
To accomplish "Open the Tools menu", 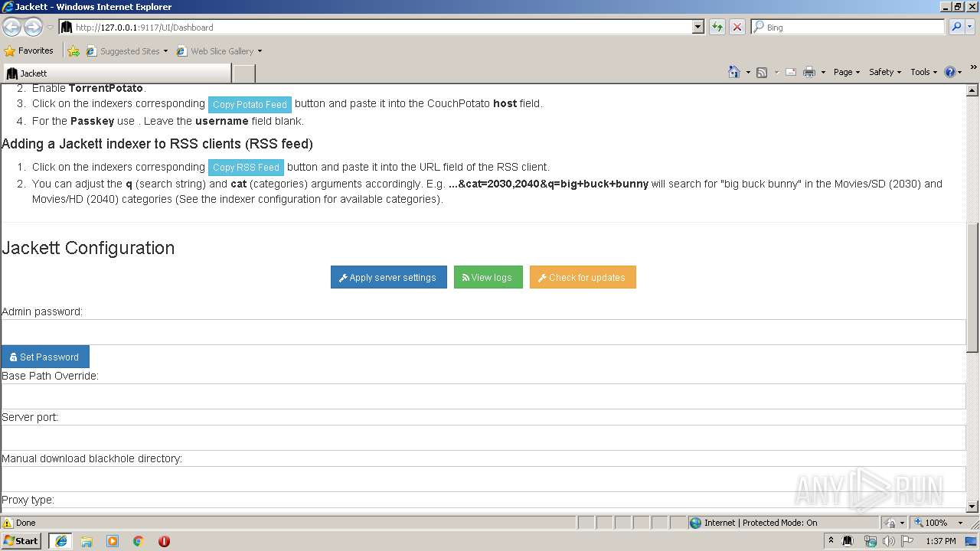I will [x=923, y=72].
